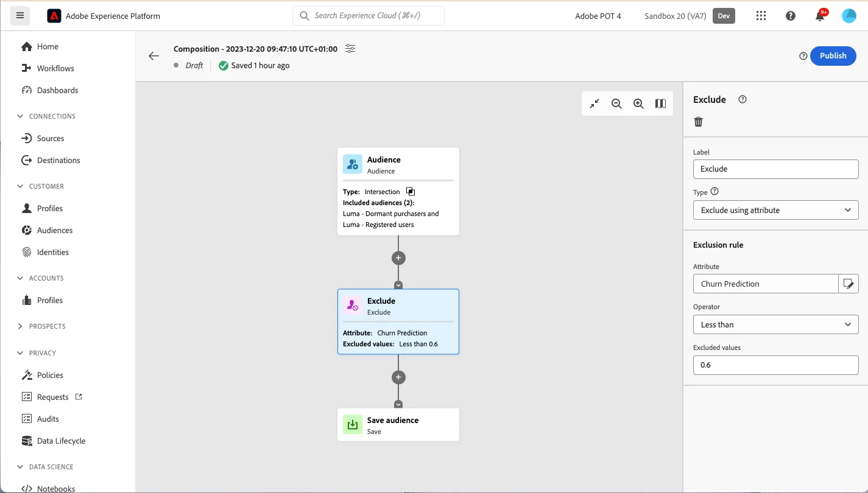The image size is (868, 493).
Task: Add activity after the Audience node
Action: [x=398, y=258]
